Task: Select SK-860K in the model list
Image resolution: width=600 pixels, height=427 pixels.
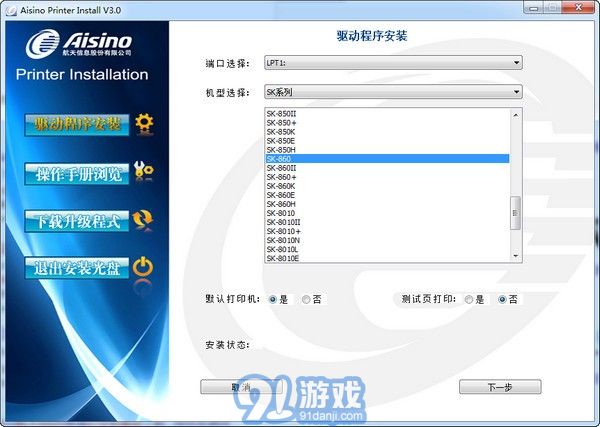Action: pyautogui.click(x=387, y=186)
